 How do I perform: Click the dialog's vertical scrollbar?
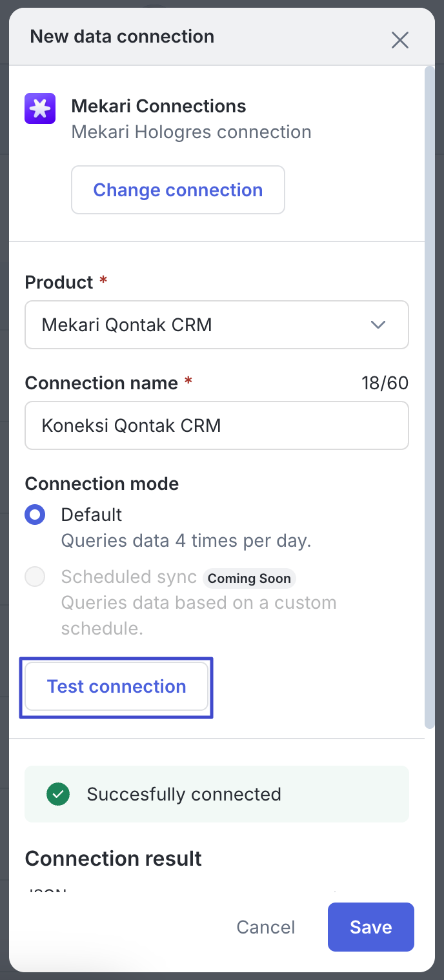[x=430, y=387]
